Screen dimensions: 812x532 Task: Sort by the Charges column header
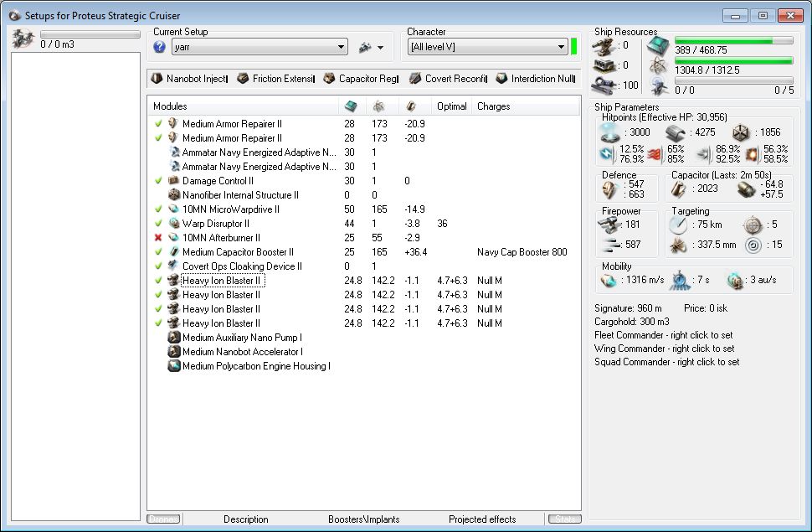tap(494, 106)
